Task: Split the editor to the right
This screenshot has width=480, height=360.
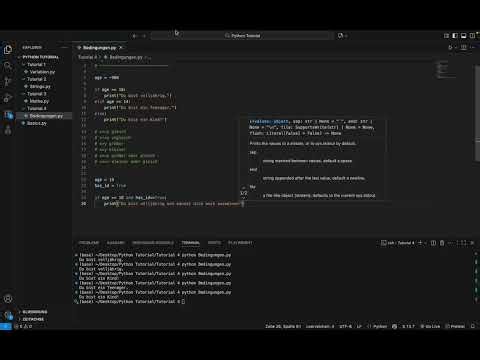Action: [464, 47]
